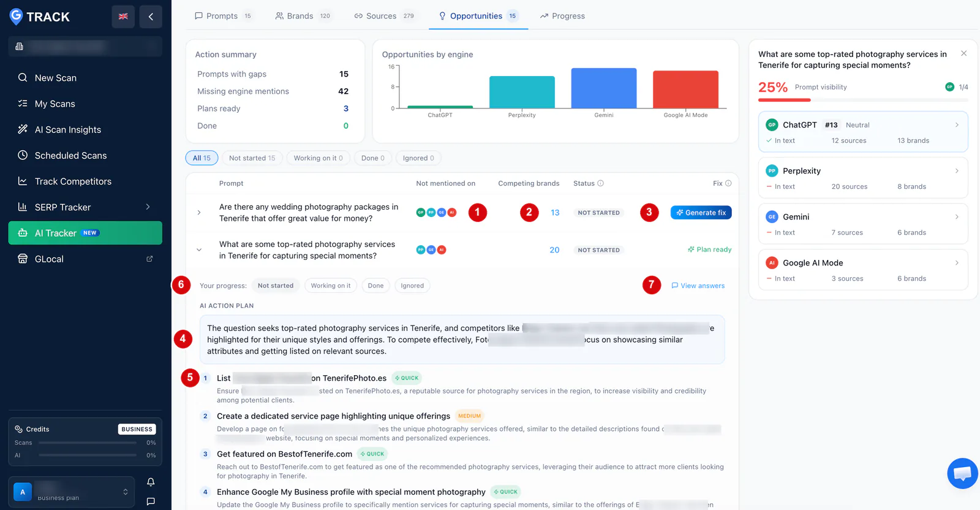Click the Google AI Mode card icon

point(772,262)
